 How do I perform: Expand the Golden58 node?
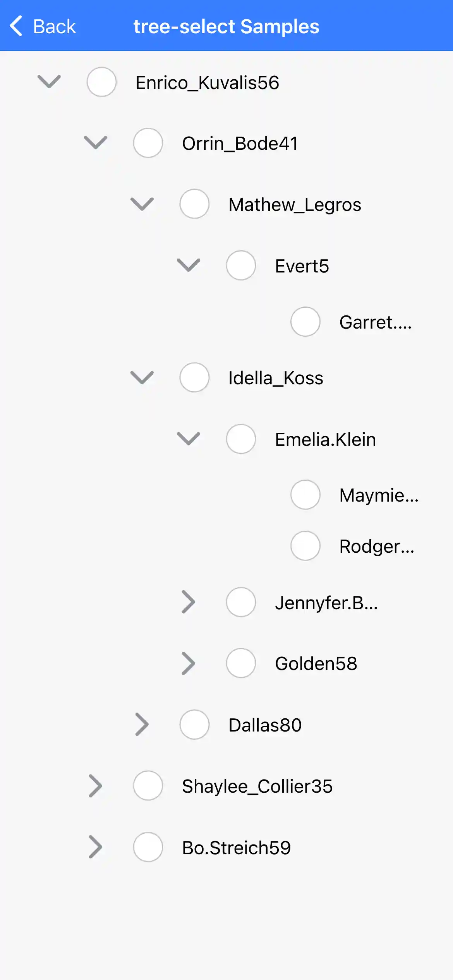pos(189,663)
